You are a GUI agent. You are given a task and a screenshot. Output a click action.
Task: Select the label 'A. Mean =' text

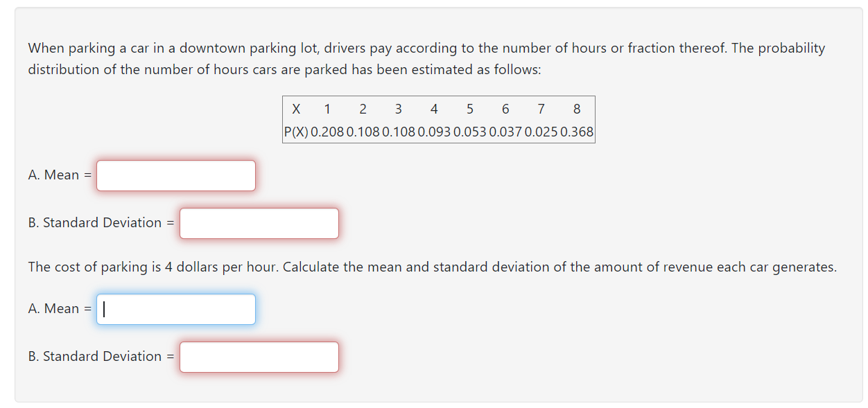coord(58,175)
